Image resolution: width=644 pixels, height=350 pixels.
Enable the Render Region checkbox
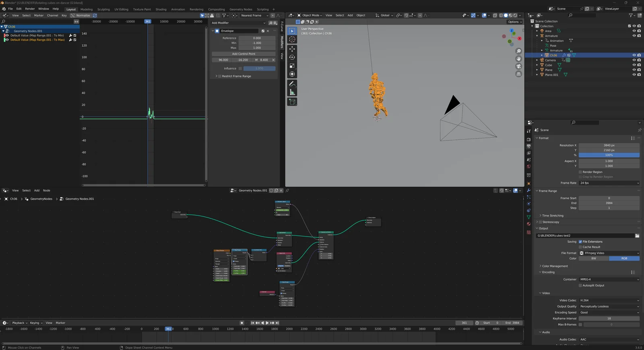580,172
